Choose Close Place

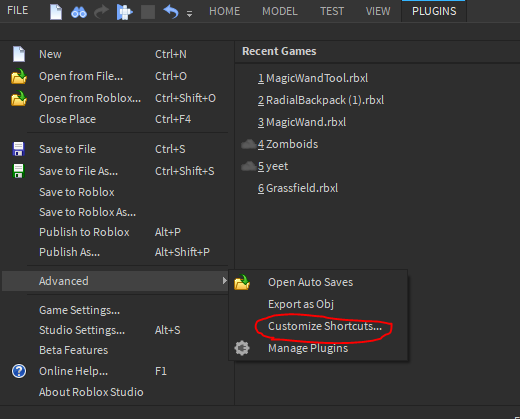click(115, 119)
